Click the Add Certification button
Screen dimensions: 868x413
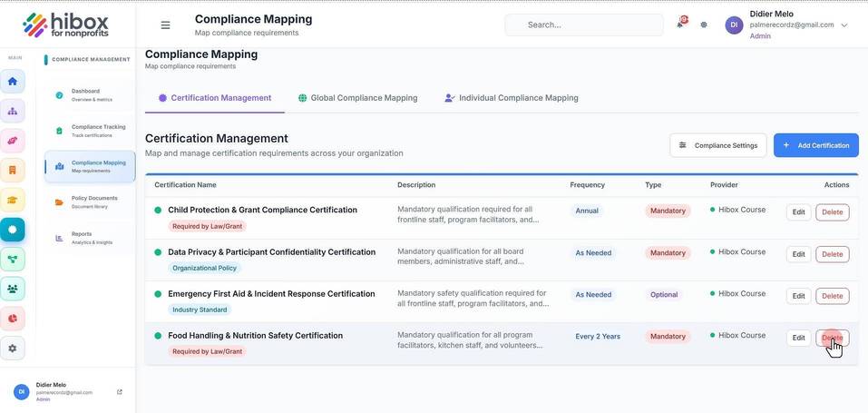pos(816,145)
